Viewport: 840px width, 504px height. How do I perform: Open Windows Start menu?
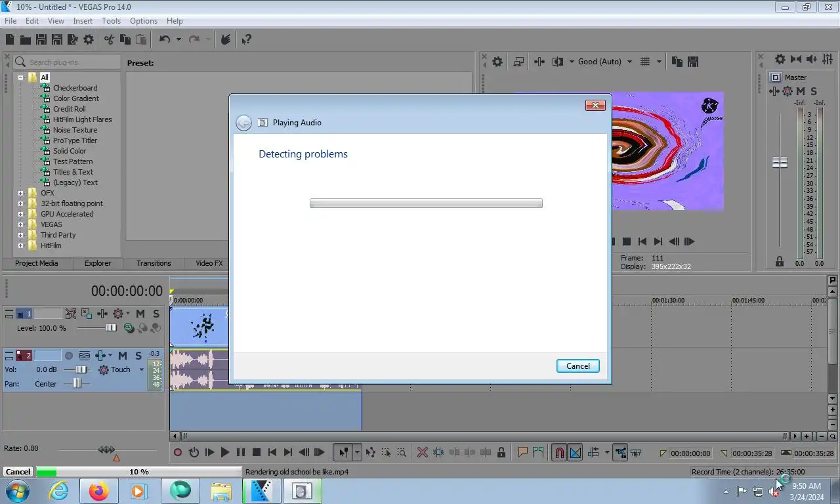(x=17, y=491)
